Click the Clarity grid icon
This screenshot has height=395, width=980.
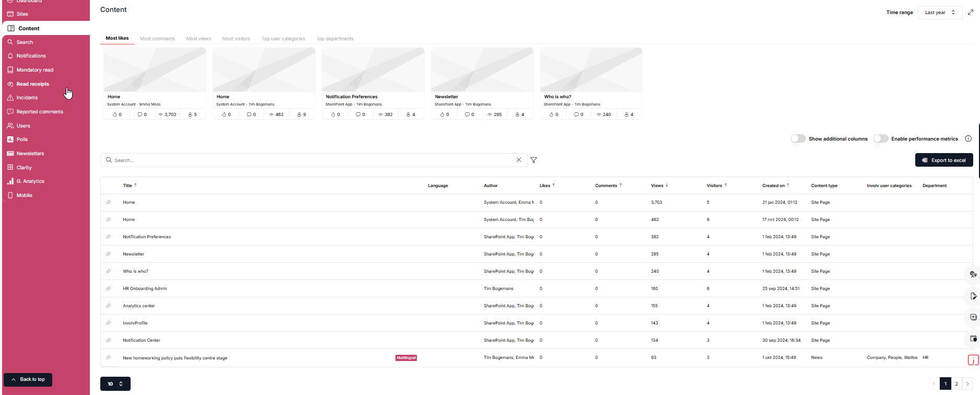(x=10, y=168)
